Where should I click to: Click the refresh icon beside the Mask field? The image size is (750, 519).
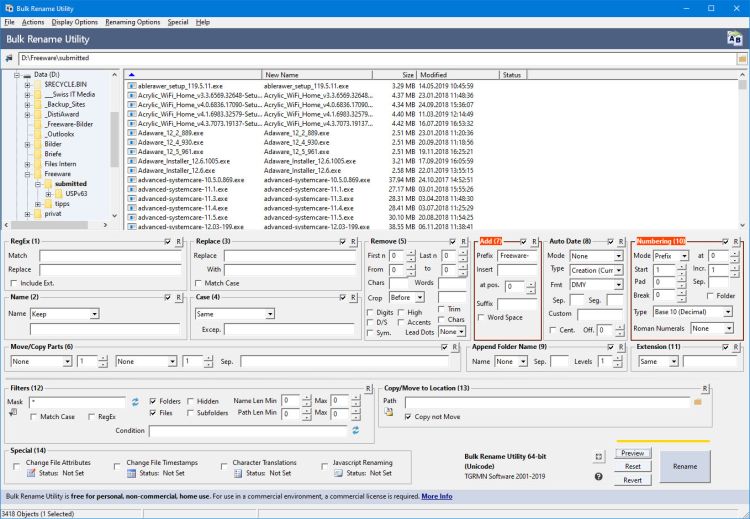pyautogui.click(x=135, y=401)
